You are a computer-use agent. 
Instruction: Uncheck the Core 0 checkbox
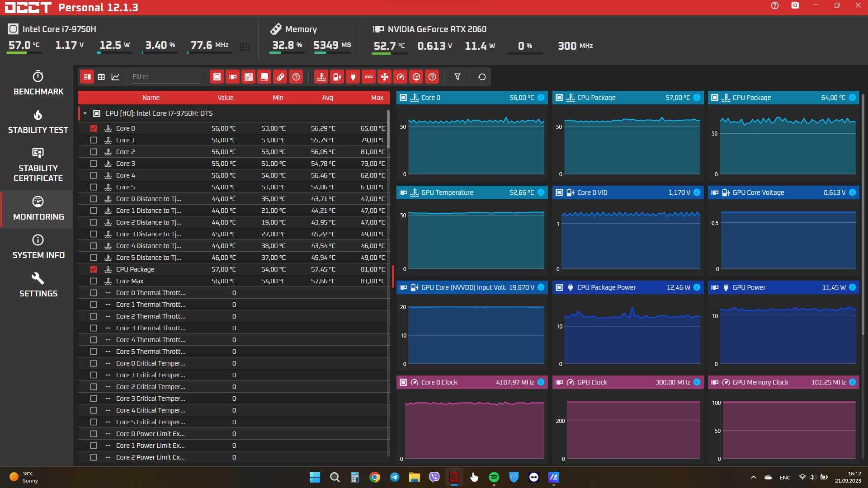coord(94,128)
